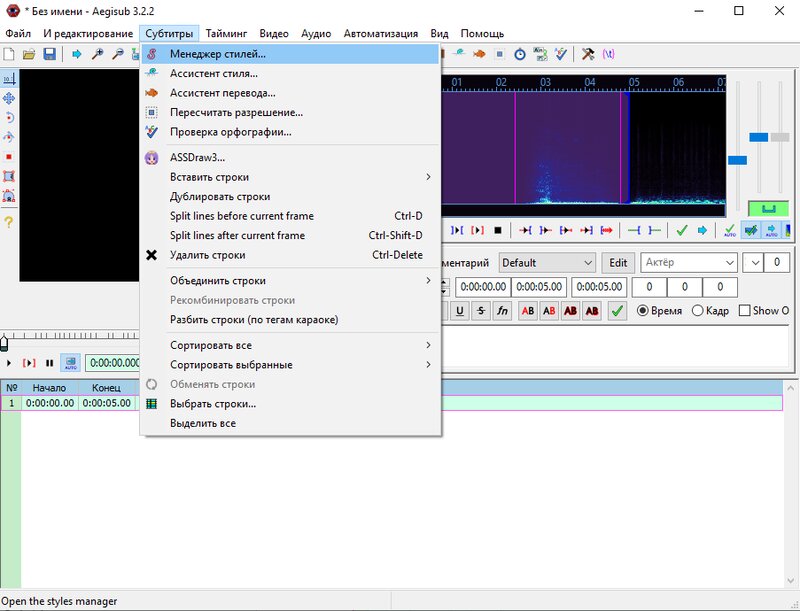Open the Default style dropdown
The height and width of the screenshot is (611, 800).
[547, 263]
